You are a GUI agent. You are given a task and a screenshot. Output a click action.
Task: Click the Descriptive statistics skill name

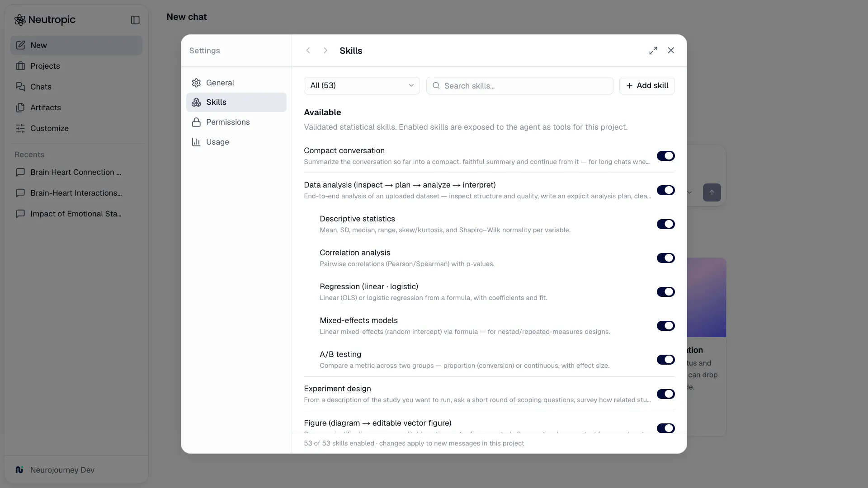pyautogui.click(x=357, y=219)
